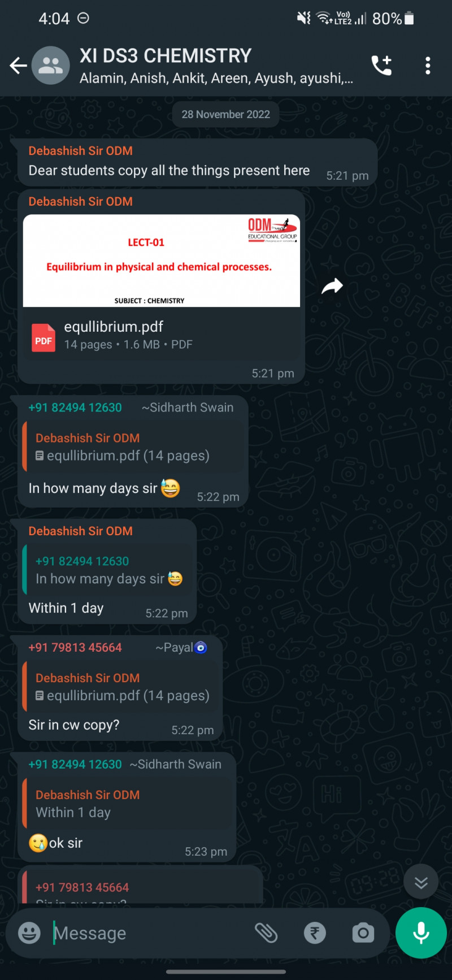Screen dimensions: 452x980
Task: Open the rupee payment icon
Action: 315,933
